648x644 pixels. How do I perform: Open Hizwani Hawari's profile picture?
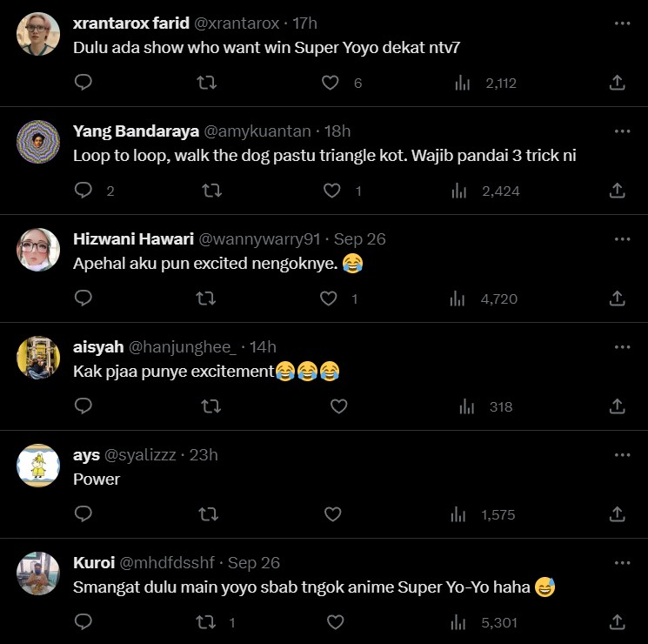38,250
